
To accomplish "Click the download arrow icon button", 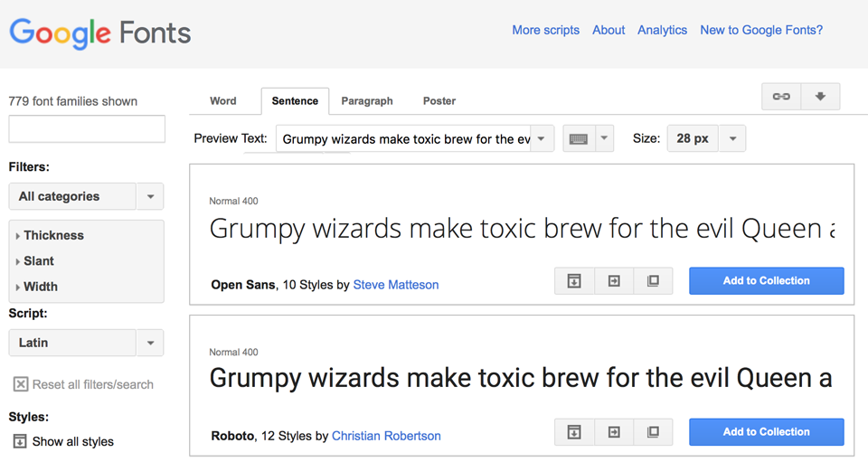I will click(820, 97).
